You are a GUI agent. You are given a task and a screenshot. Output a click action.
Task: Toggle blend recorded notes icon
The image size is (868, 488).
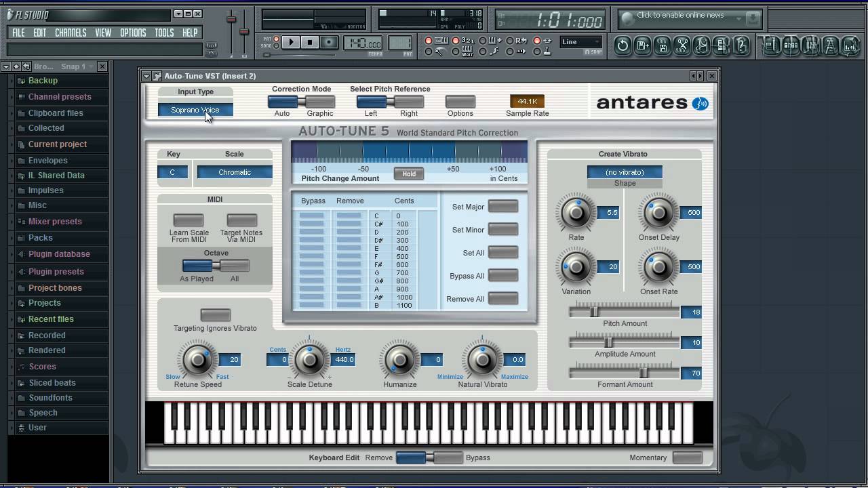click(x=492, y=41)
